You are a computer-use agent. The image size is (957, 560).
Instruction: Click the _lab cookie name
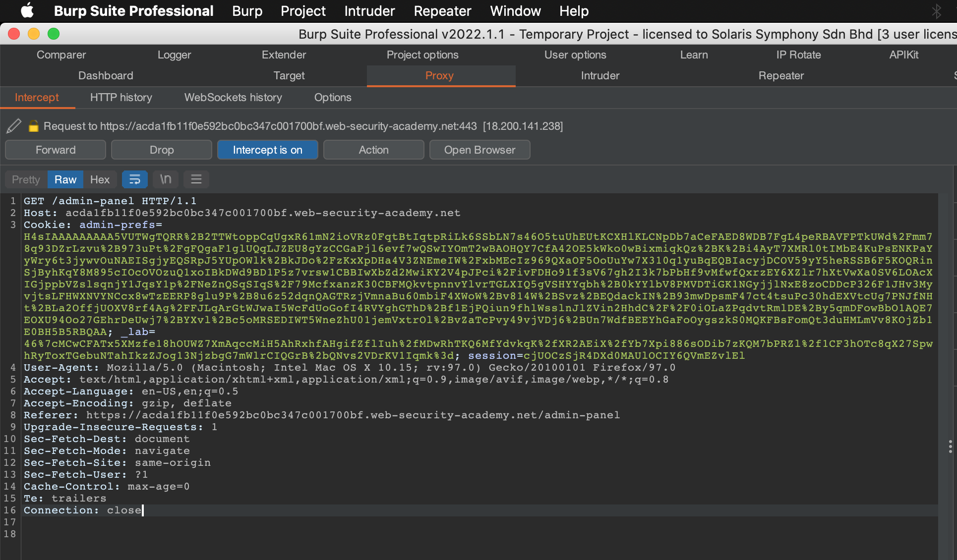click(135, 332)
